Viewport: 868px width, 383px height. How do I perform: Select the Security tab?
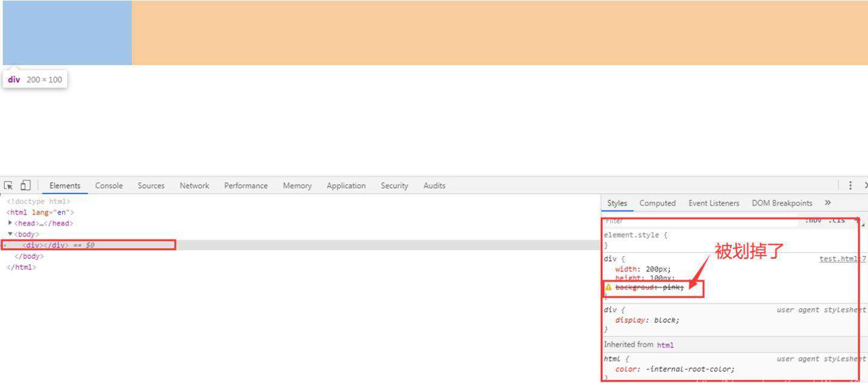click(x=394, y=186)
